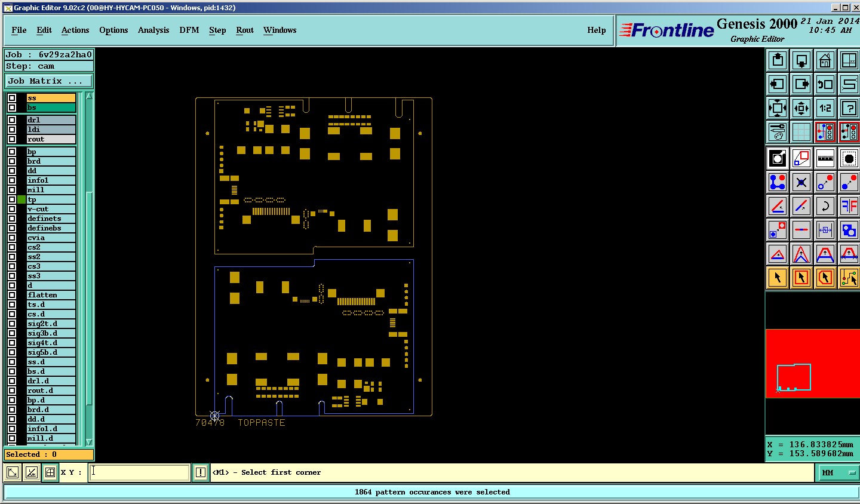The width and height of the screenshot is (860, 504).
Task: Click the dotted-outline black circle icon
Action: click(849, 158)
